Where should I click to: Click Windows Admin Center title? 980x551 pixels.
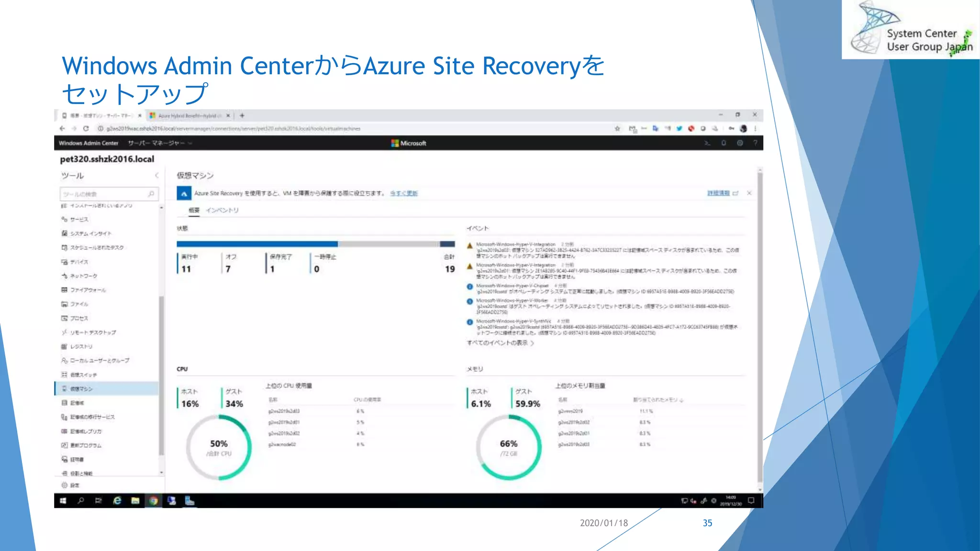pos(89,143)
